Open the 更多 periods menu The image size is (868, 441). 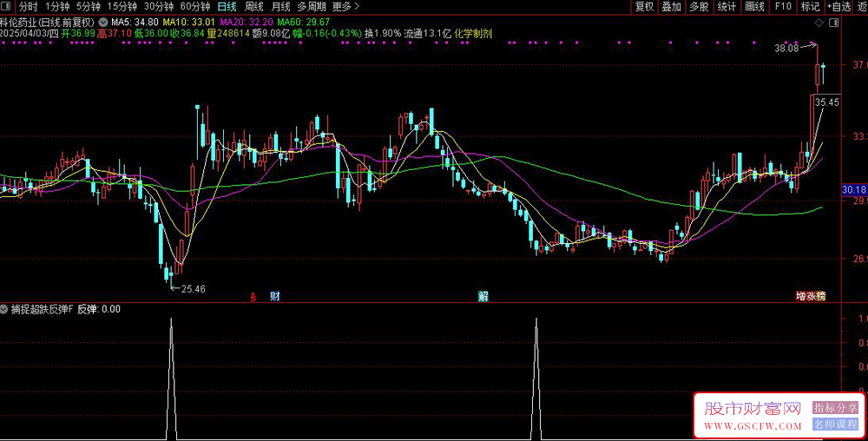(x=346, y=7)
